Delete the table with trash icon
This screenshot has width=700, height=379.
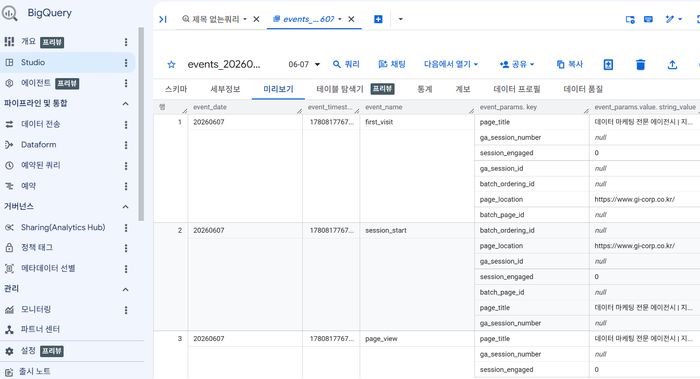[641, 65]
